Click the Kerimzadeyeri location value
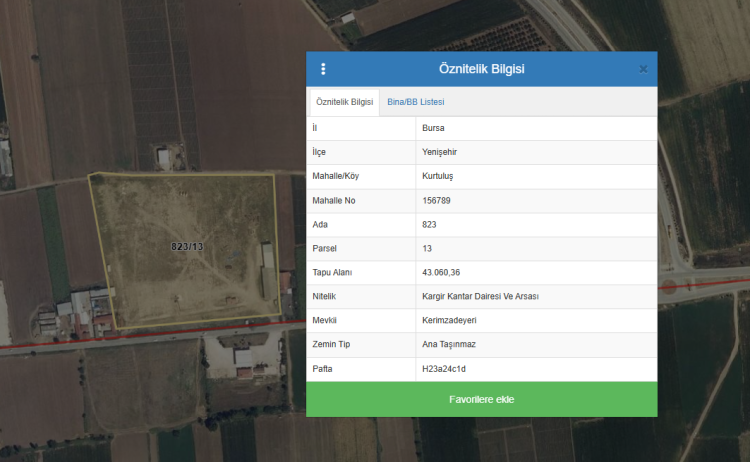The height and width of the screenshot is (462, 750). [450, 320]
